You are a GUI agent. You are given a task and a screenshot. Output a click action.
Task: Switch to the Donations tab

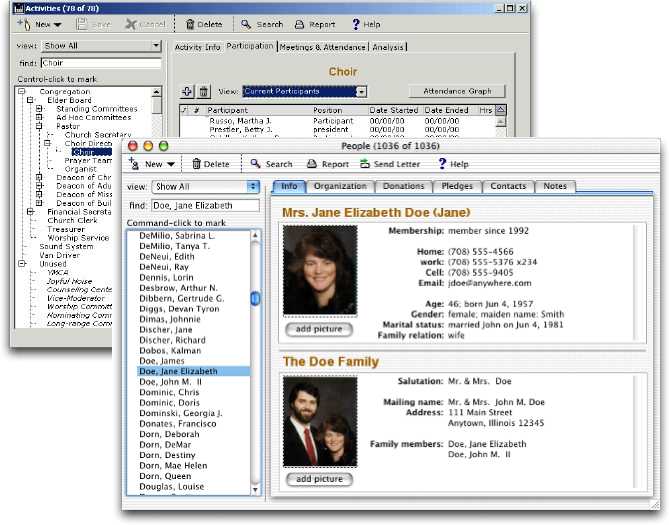(405, 186)
